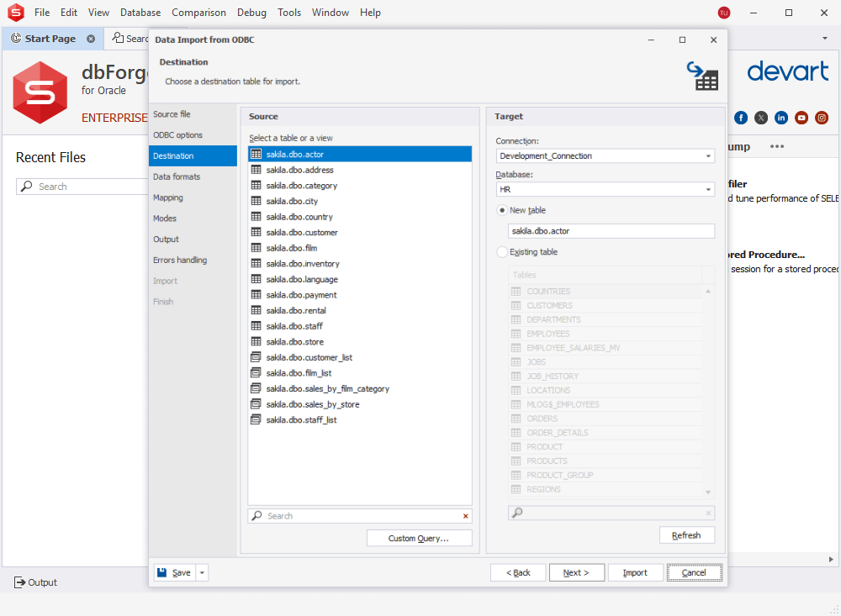
Task: Open the Tools menu
Action: [x=289, y=13]
